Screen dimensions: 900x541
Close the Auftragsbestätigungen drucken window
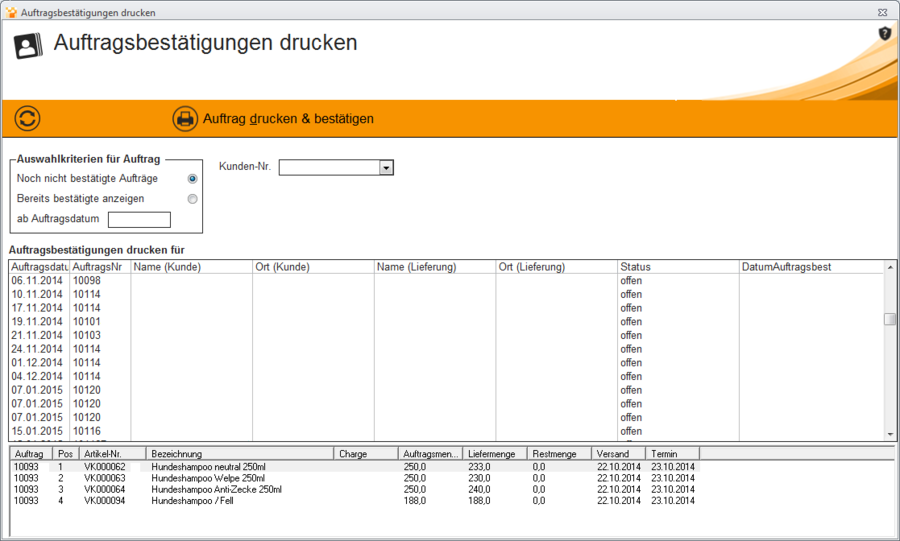click(882, 12)
